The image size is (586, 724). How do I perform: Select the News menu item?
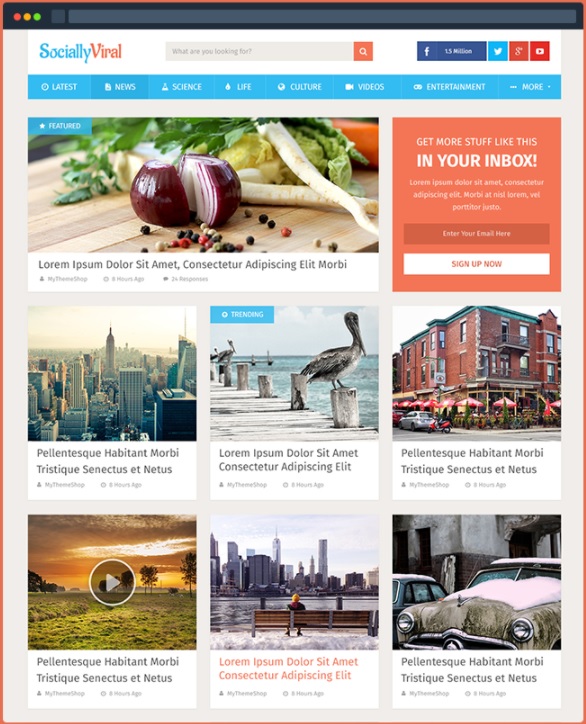pyautogui.click(x=120, y=87)
